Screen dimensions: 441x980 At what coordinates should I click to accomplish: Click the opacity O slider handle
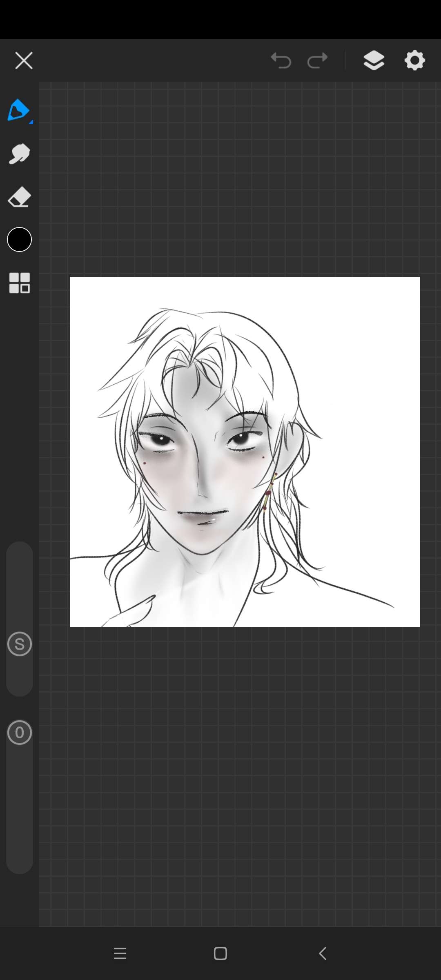pos(19,733)
